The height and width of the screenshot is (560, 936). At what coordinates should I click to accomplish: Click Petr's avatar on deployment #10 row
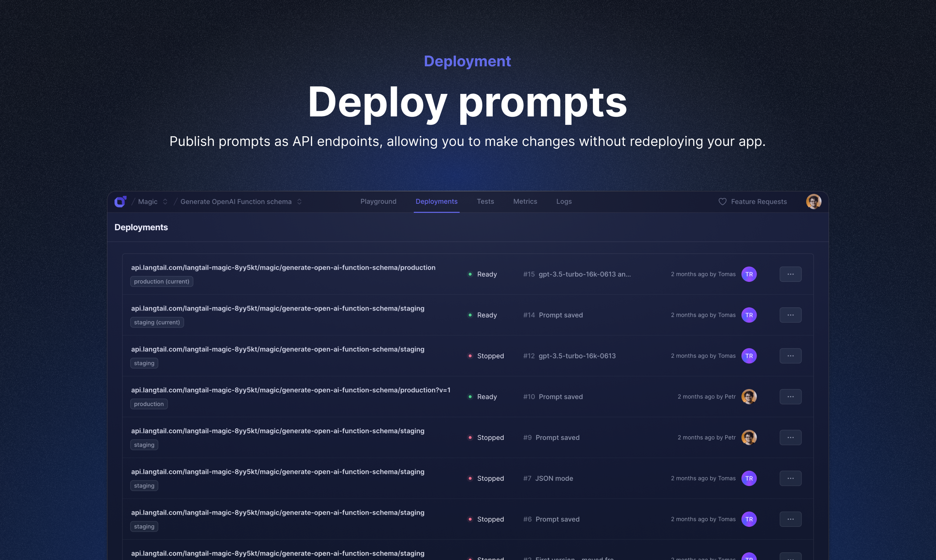(x=749, y=396)
